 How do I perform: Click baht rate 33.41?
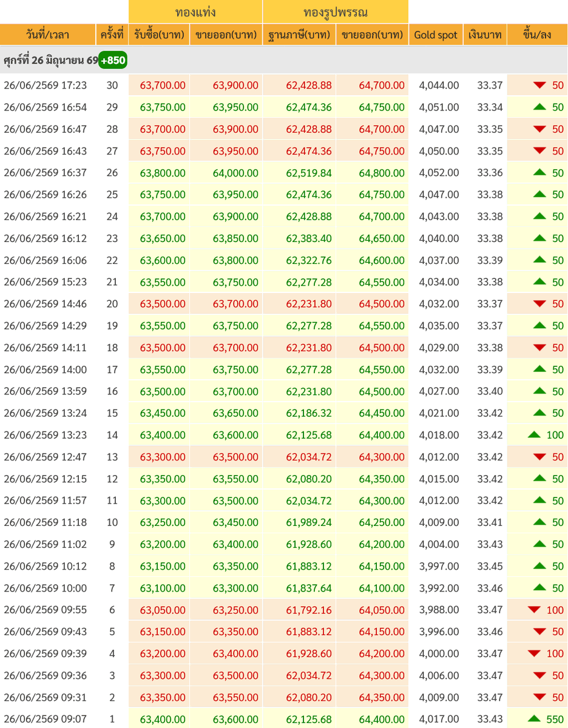click(x=490, y=522)
